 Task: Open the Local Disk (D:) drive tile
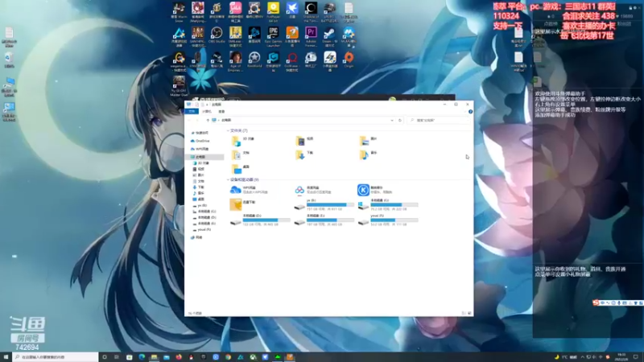tap(260, 220)
